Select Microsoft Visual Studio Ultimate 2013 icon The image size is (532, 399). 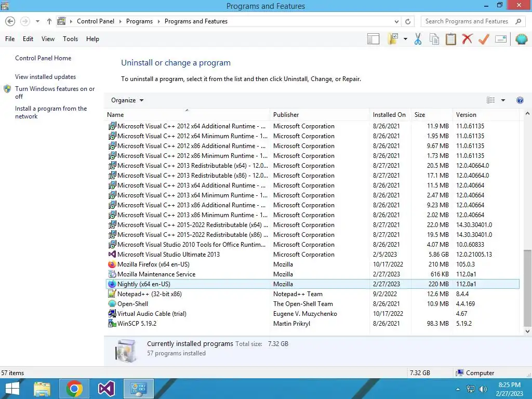pos(112,255)
